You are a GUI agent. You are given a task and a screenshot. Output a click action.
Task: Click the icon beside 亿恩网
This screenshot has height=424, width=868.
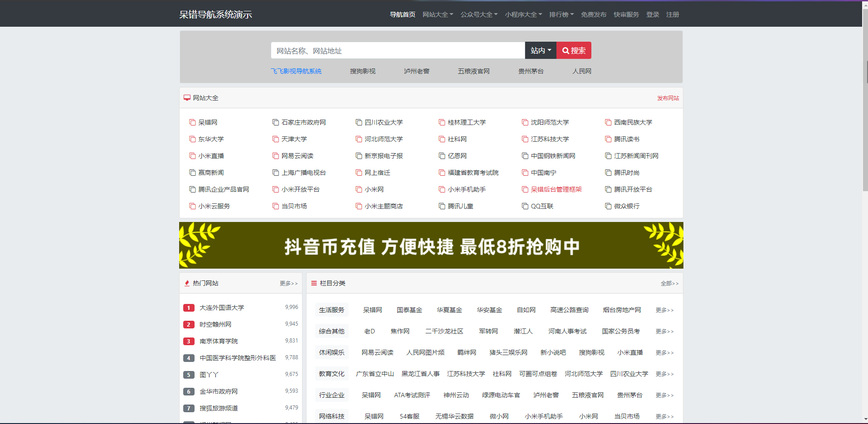click(x=442, y=156)
